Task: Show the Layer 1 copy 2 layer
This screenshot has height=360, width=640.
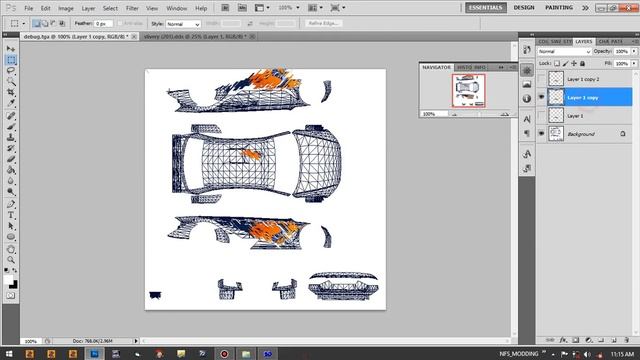Action: pyautogui.click(x=541, y=79)
